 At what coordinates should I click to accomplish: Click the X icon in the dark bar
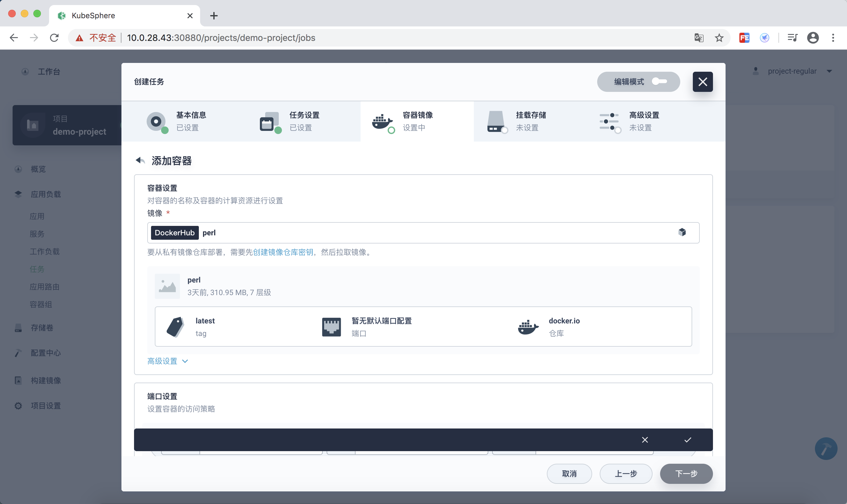(x=645, y=440)
